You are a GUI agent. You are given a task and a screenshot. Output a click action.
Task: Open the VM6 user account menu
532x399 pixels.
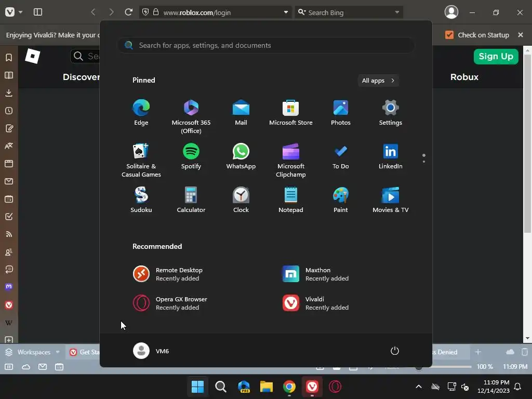click(x=151, y=351)
